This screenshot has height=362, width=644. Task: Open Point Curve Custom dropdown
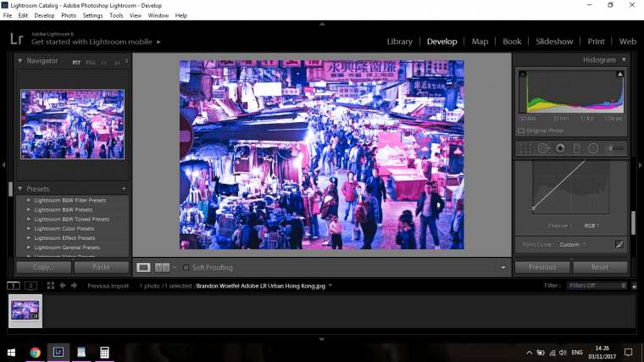tap(573, 244)
